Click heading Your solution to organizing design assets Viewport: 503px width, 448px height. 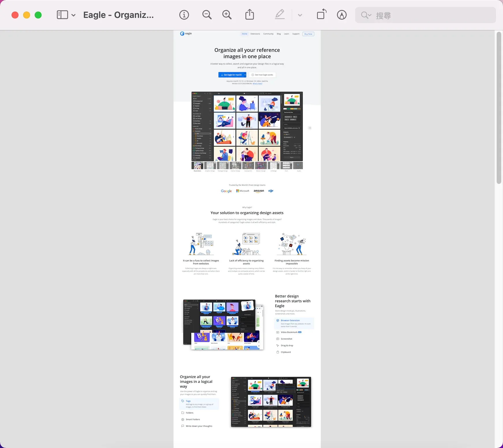(247, 213)
